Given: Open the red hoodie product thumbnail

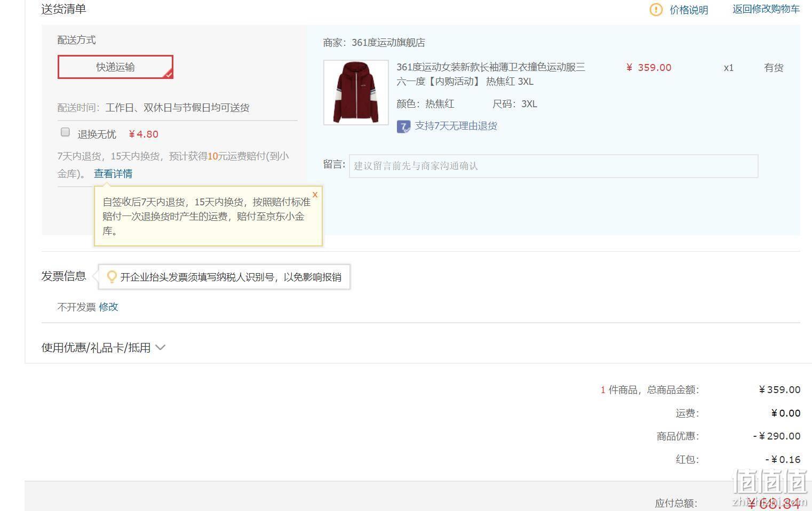Looking at the screenshot, I should [x=356, y=92].
